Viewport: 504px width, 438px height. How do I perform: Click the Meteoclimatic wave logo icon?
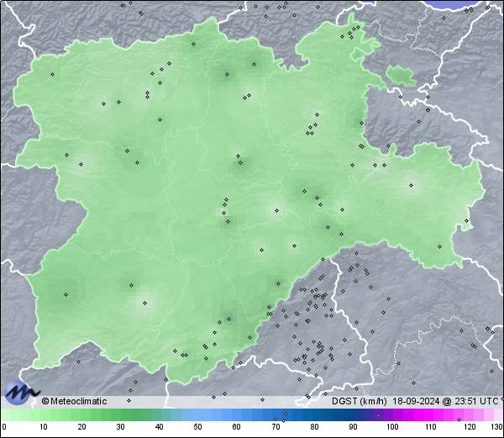pyautogui.click(x=21, y=392)
